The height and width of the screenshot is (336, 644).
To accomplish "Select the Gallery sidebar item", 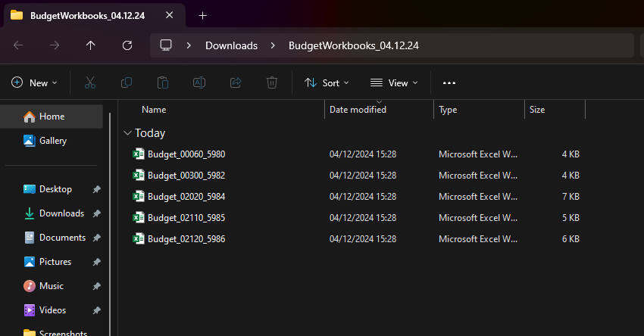I will coord(53,141).
